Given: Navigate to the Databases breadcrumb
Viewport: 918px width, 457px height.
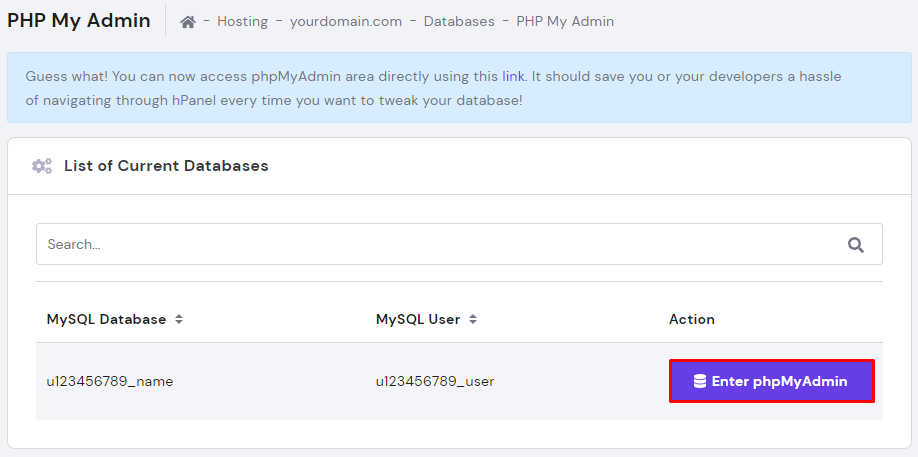Looking at the screenshot, I should click(x=459, y=21).
